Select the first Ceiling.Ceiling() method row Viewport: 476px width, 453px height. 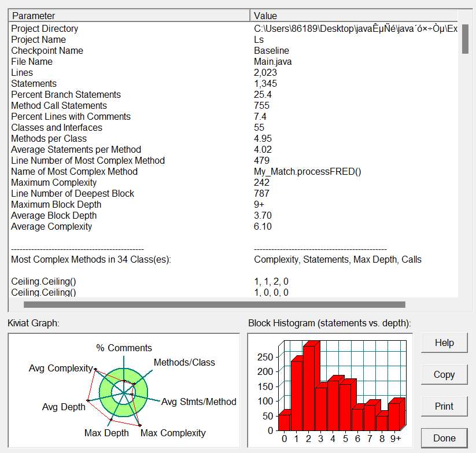pos(233,281)
